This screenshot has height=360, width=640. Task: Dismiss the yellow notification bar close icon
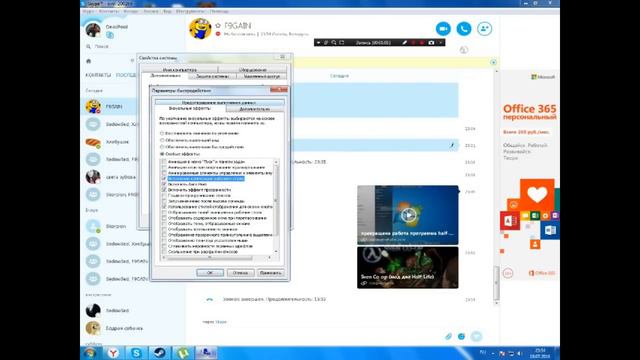point(493,62)
